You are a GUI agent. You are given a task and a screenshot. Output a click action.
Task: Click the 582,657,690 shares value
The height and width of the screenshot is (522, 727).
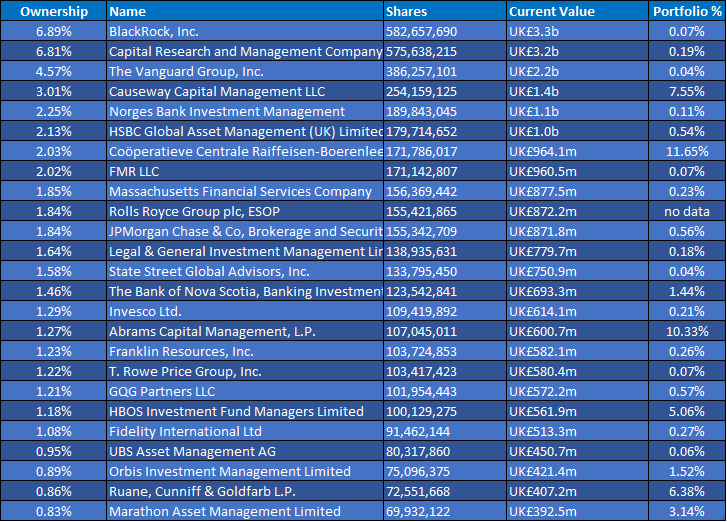point(421,32)
